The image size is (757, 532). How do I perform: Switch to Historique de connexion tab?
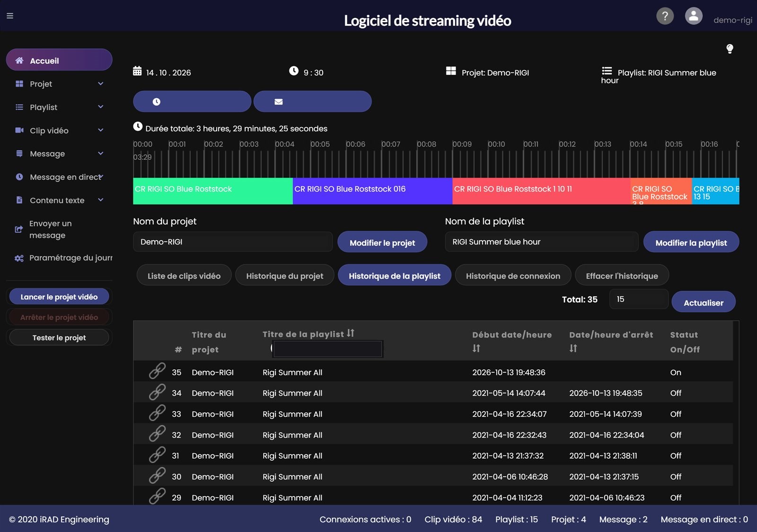pyautogui.click(x=513, y=276)
